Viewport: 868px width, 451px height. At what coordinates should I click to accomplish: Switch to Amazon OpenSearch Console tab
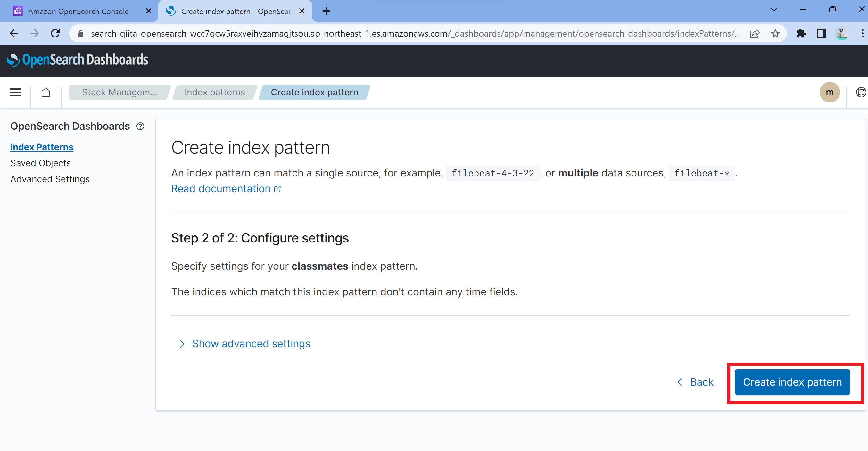[78, 11]
